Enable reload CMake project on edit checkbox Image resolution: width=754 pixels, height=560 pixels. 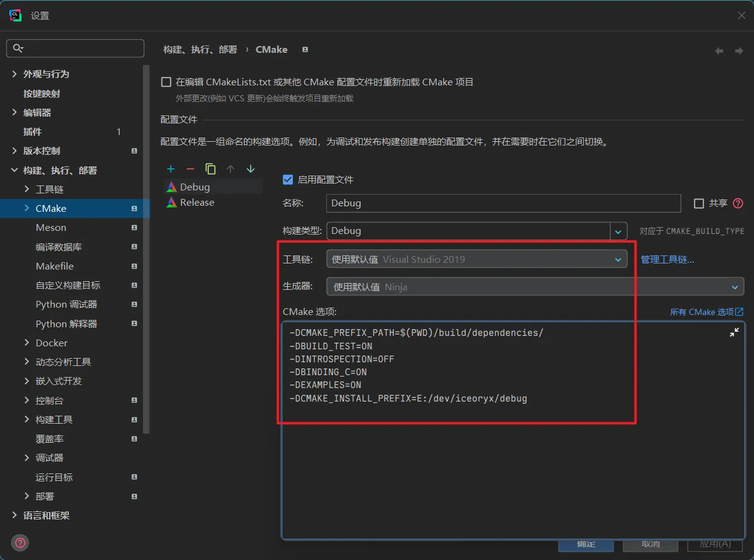(x=166, y=82)
